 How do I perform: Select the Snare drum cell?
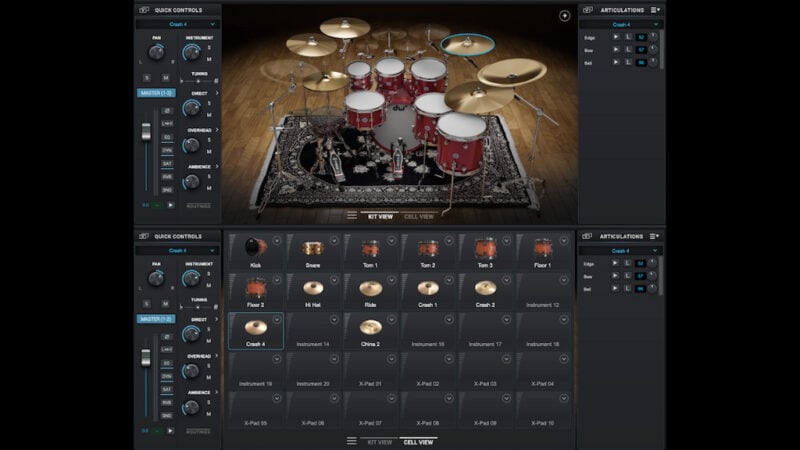pyautogui.click(x=313, y=252)
